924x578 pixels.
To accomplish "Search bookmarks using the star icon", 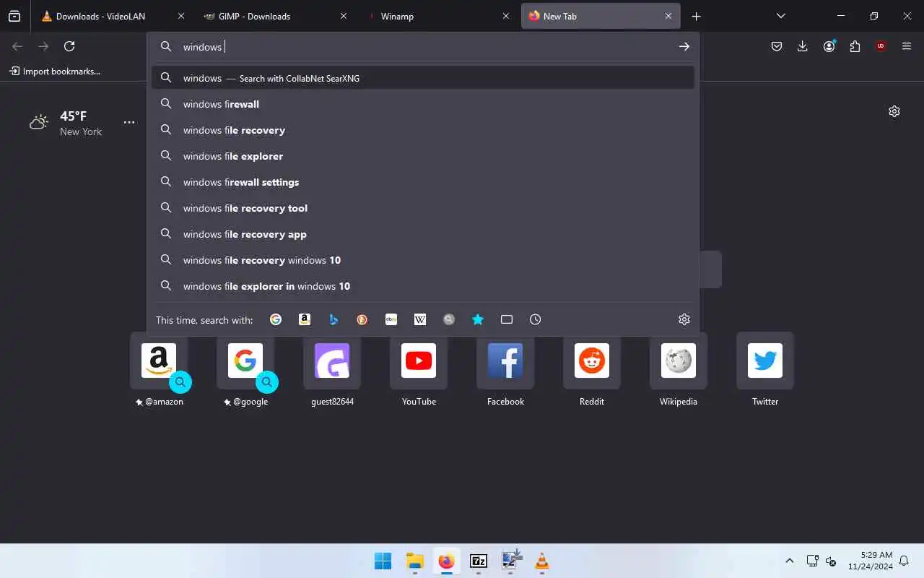I will pos(478,319).
